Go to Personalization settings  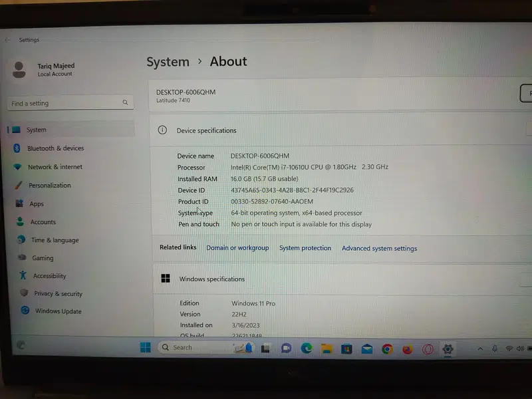click(49, 186)
